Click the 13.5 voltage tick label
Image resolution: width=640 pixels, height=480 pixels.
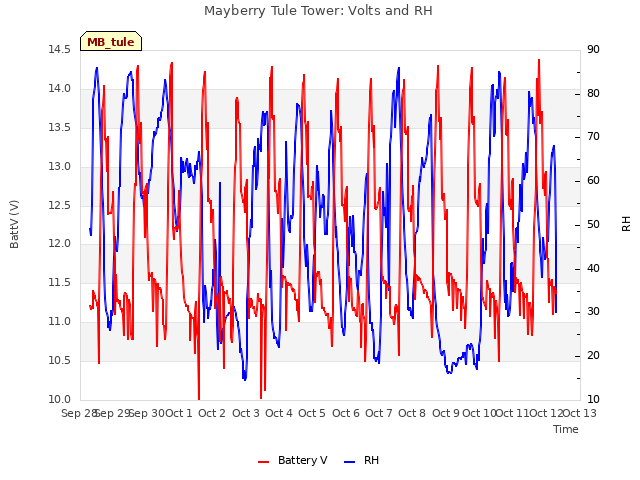click(60, 127)
